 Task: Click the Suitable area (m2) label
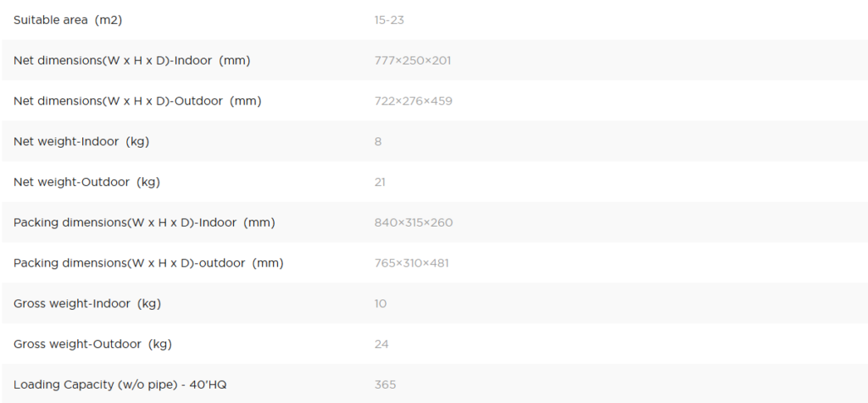68,20
